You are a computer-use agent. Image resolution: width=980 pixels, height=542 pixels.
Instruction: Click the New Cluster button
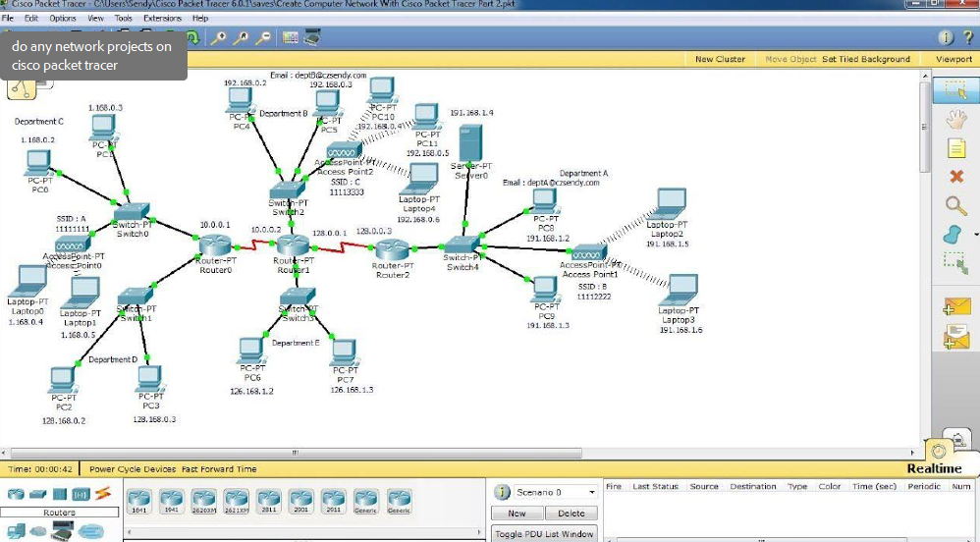point(720,59)
